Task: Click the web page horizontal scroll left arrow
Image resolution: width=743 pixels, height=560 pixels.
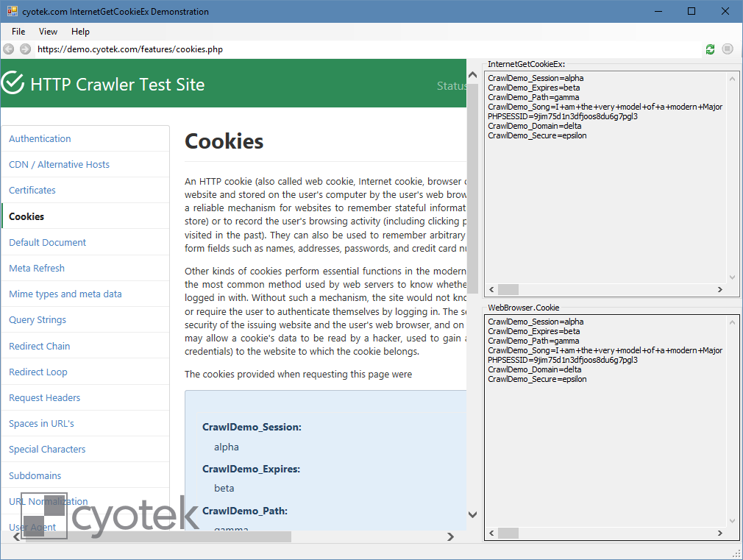Action: click(16, 536)
